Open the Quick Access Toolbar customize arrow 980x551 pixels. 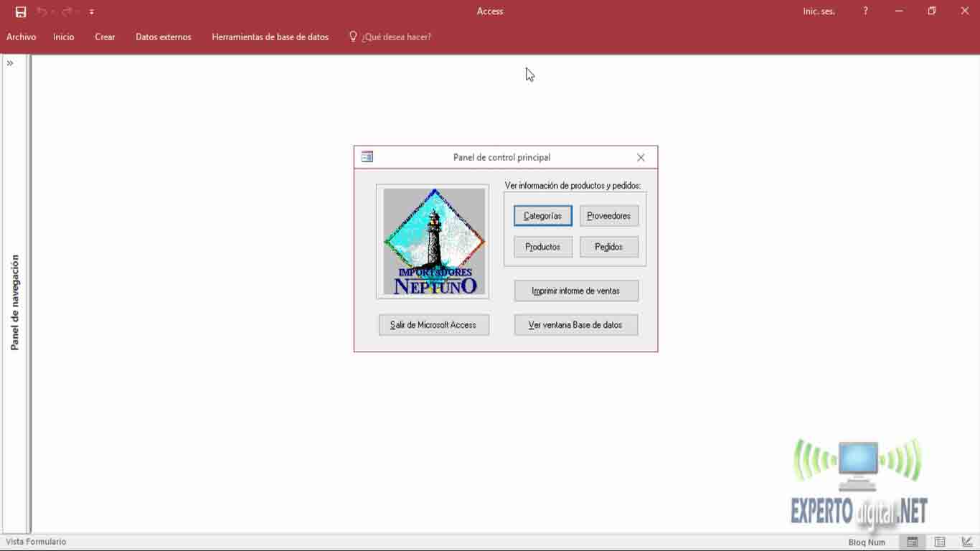(x=92, y=12)
